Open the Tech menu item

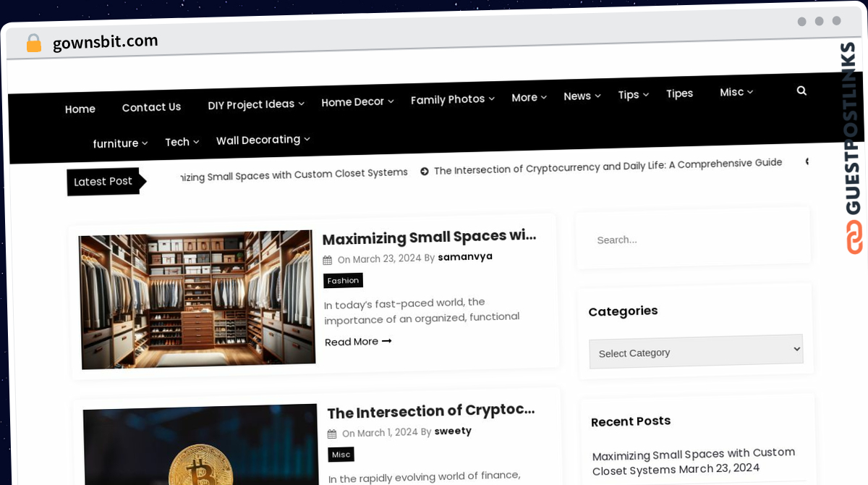pyautogui.click(x=177, y=142)
